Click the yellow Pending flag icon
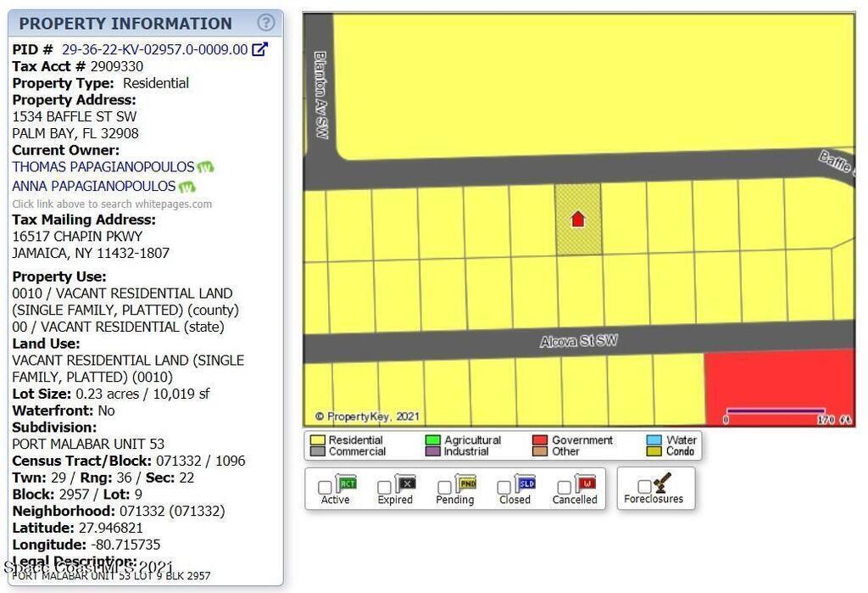 [x=465, y=484]
